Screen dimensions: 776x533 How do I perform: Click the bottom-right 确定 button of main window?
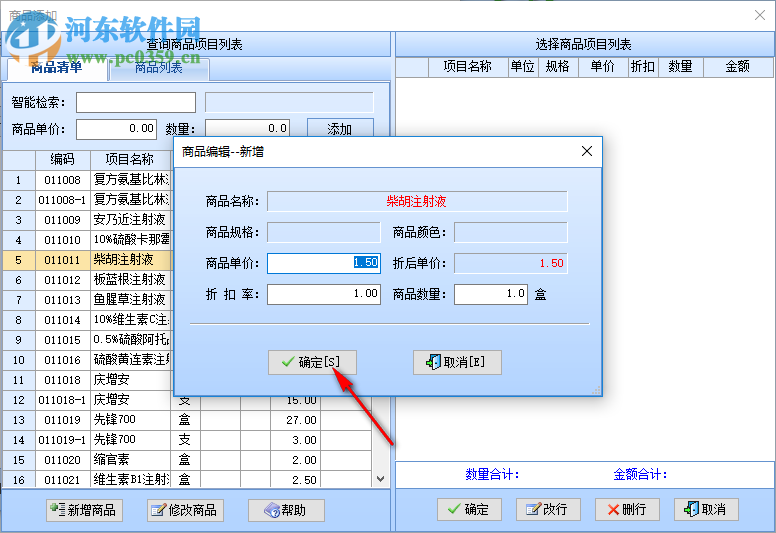click(x=469, y=509)
